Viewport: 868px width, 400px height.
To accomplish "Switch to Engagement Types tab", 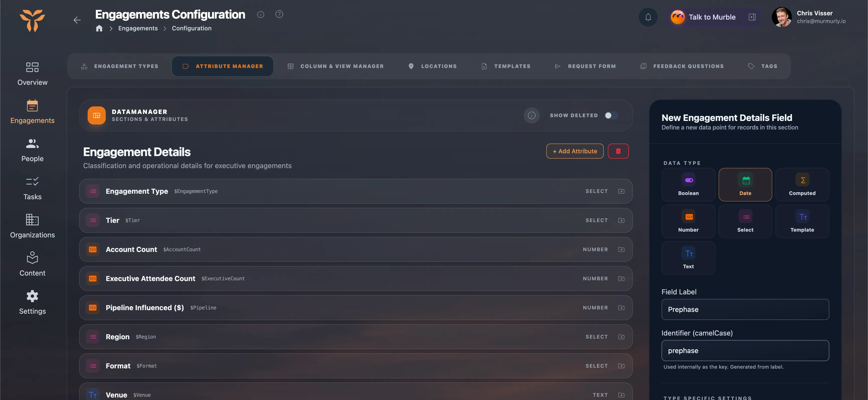I will pos(120,66).
